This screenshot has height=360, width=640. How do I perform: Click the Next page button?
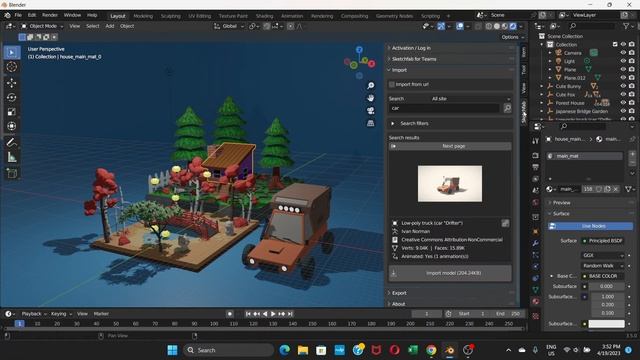(x=450, y=146)
